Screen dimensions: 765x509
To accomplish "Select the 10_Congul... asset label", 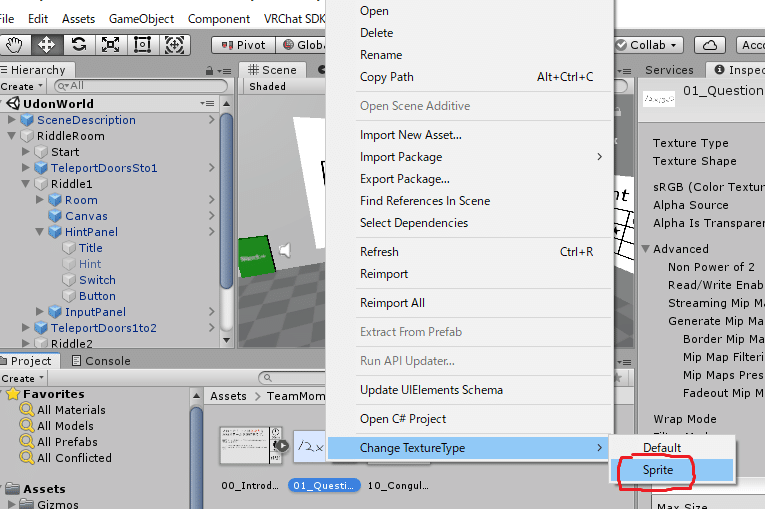I will [398, 486].
